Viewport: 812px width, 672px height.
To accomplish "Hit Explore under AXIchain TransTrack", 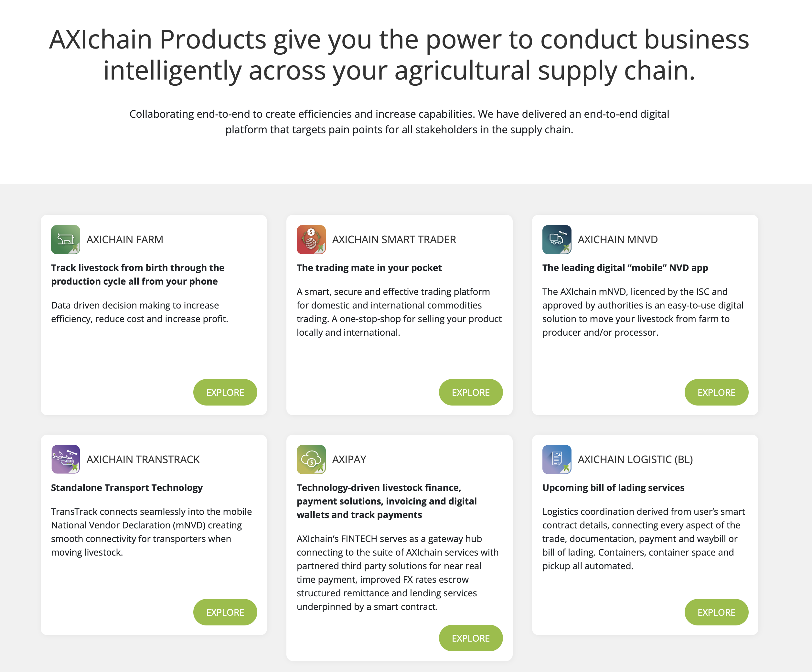I will (225, 612).
